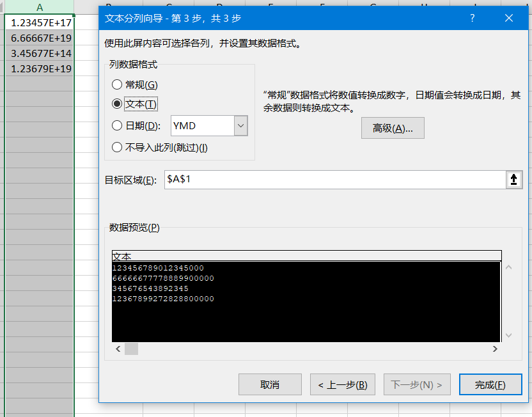Click preview row 345676543892345
Image resolution: width=532 pixels, height=417 pixels.
point(150,288)
